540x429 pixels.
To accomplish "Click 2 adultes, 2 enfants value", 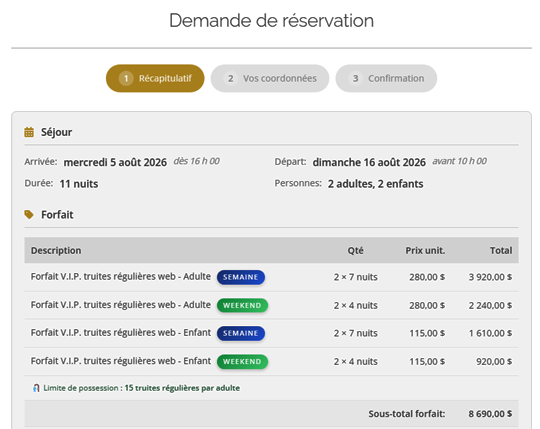I will 375,184.
